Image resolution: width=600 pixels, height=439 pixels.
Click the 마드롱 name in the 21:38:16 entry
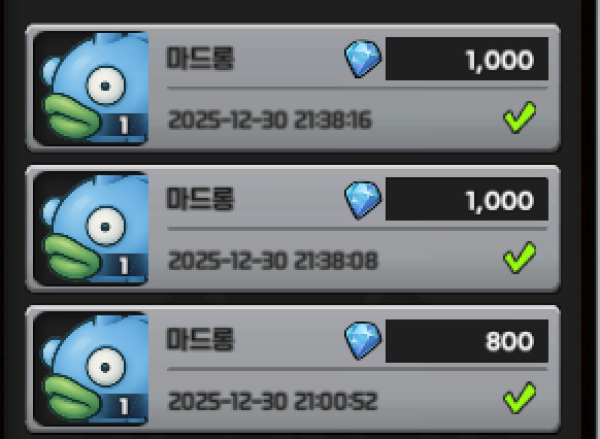[200, 58]
